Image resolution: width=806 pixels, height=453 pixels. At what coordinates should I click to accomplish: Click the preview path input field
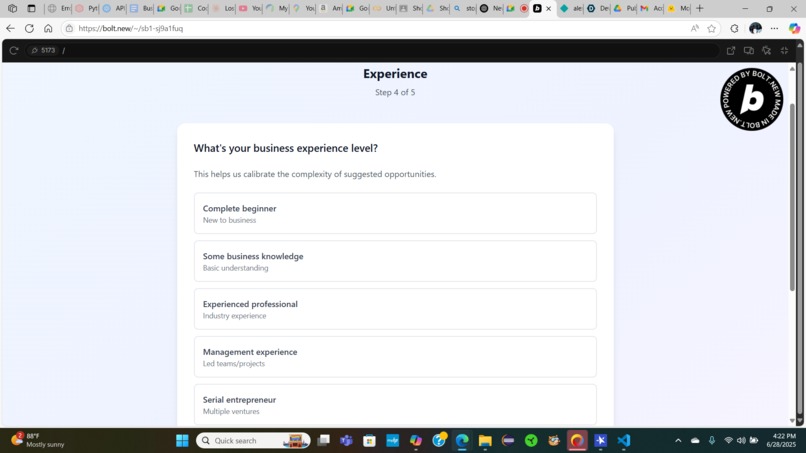click(391, 50)
